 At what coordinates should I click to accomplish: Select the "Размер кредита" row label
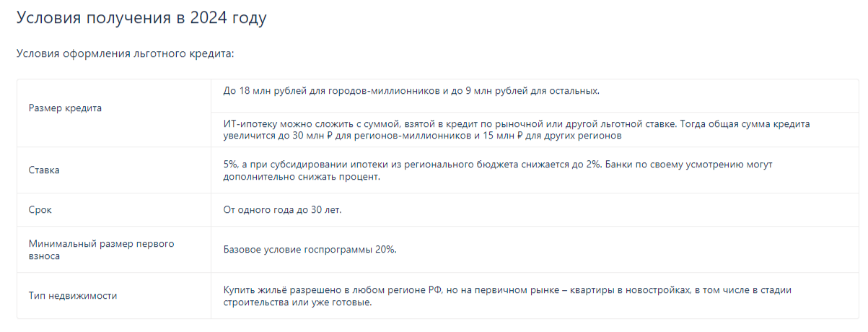click(x=65, y=108)
